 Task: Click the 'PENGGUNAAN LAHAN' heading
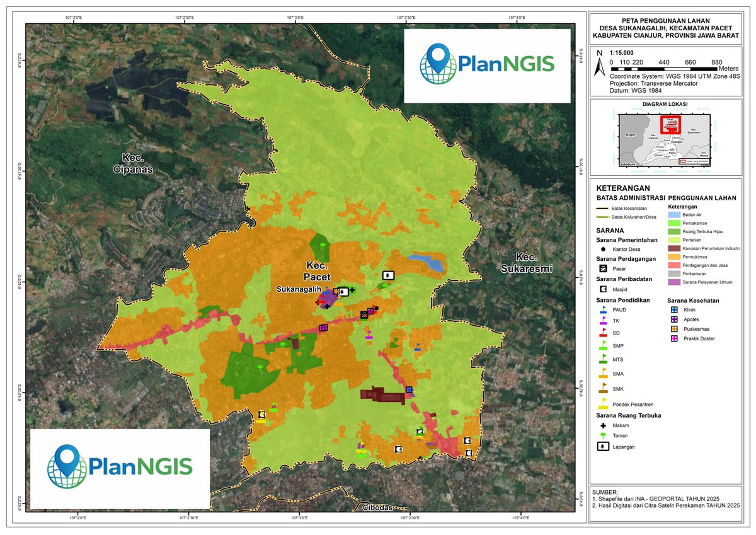click(702, 198)
